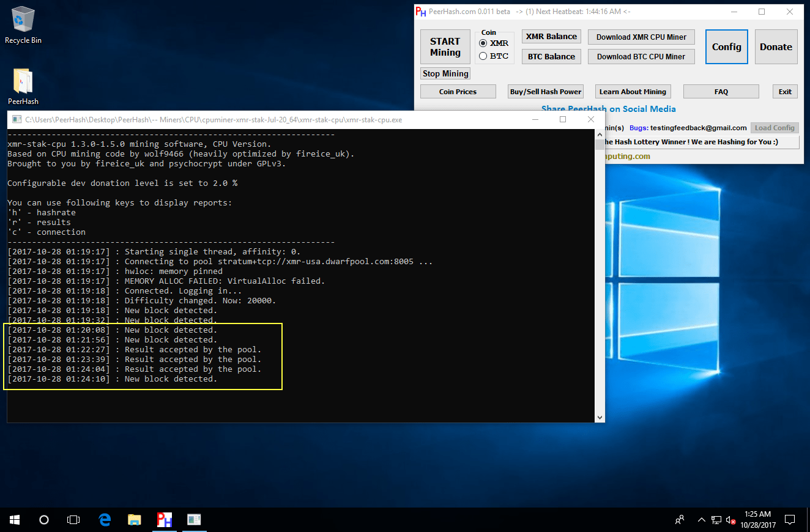
Task: Open the People icon in system tray
Action: [x=680, y=520]
